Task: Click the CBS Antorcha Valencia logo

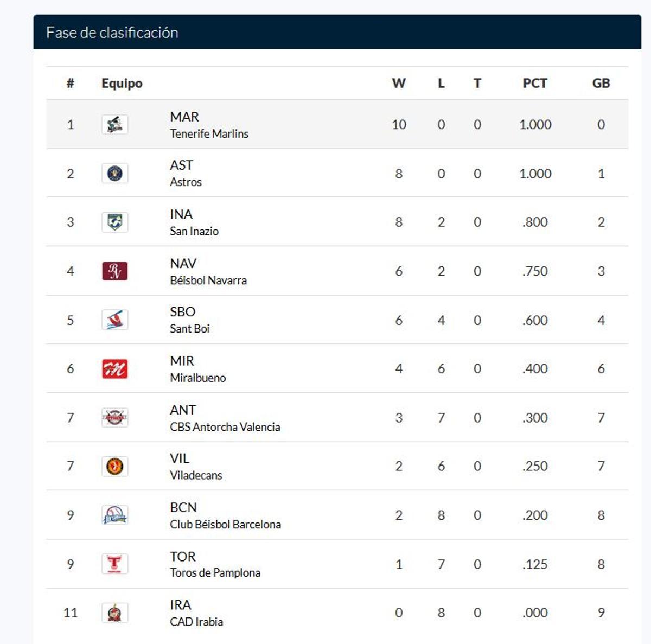Action: (114, 418)
